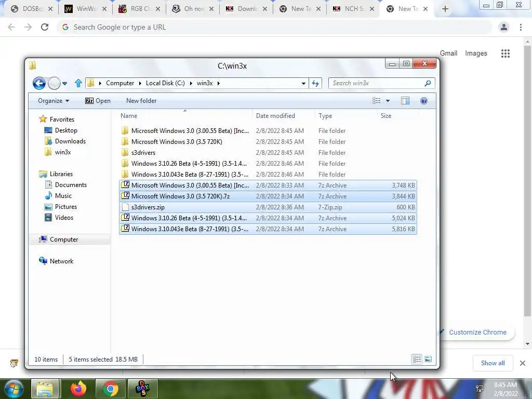This screenshot has width=532, height=399.
Task: Click the Change your view icon
Action: click(376, 101)
